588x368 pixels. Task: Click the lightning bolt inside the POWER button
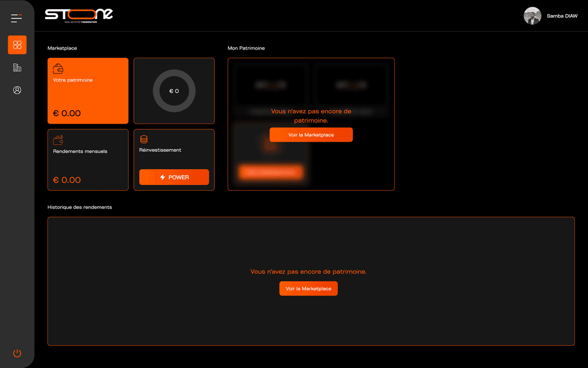click(x=163, y=177)
